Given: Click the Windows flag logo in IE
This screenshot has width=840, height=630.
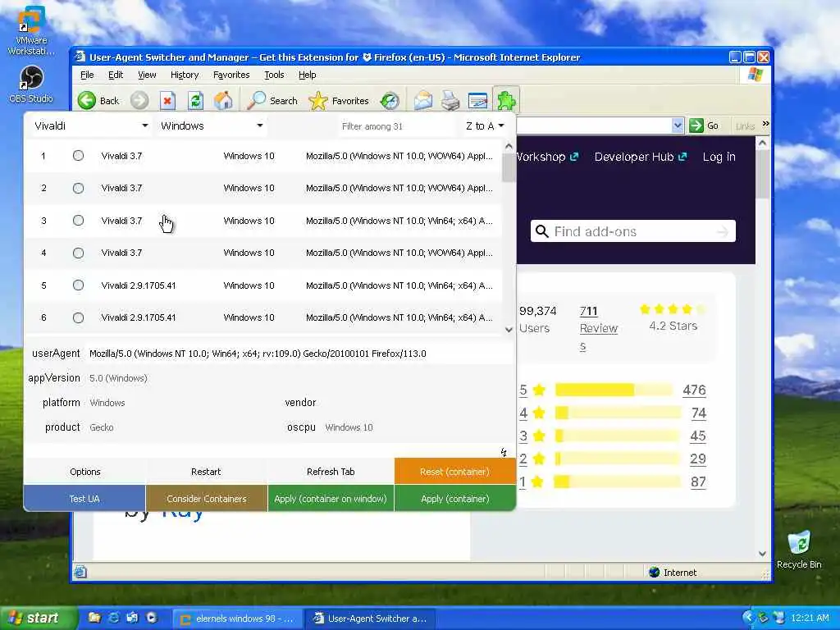Looking at the screenshot, I should click(756, 75).
